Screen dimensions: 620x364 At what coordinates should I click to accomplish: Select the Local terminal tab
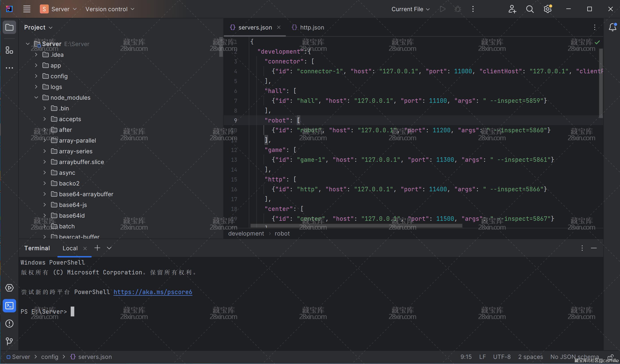click(70, 248)
